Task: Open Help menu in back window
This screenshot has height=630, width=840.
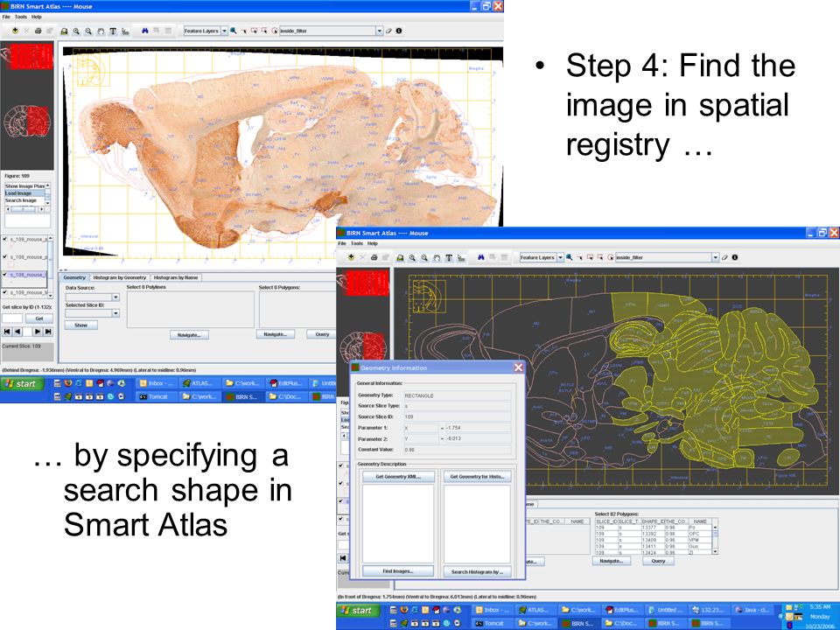Action: click(37, 17)
